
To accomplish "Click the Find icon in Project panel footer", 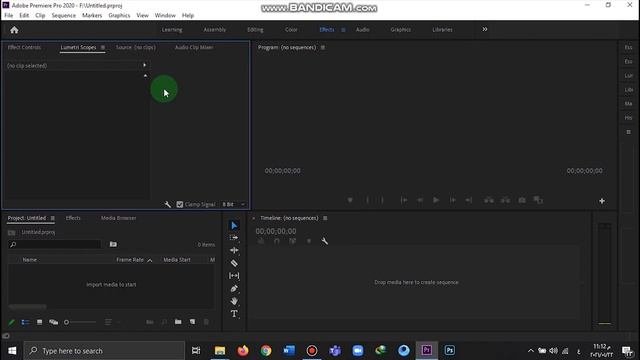I will (164, 322).
